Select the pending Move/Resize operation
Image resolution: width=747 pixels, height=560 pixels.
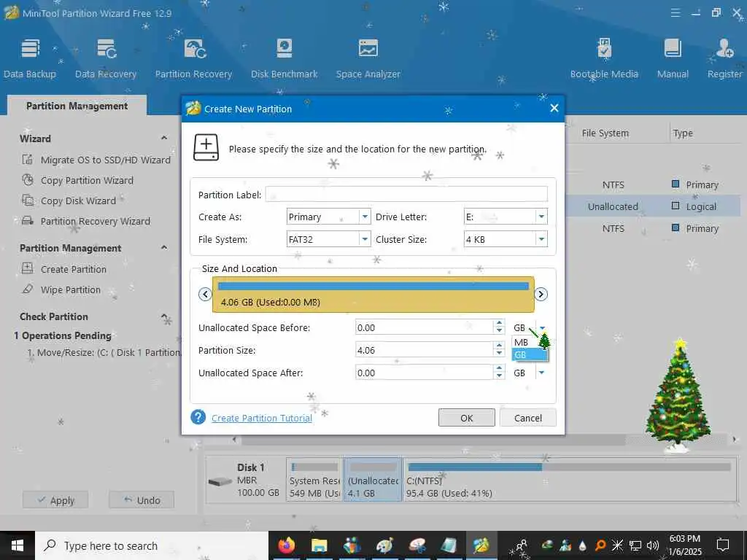click(x=104, y=352)
